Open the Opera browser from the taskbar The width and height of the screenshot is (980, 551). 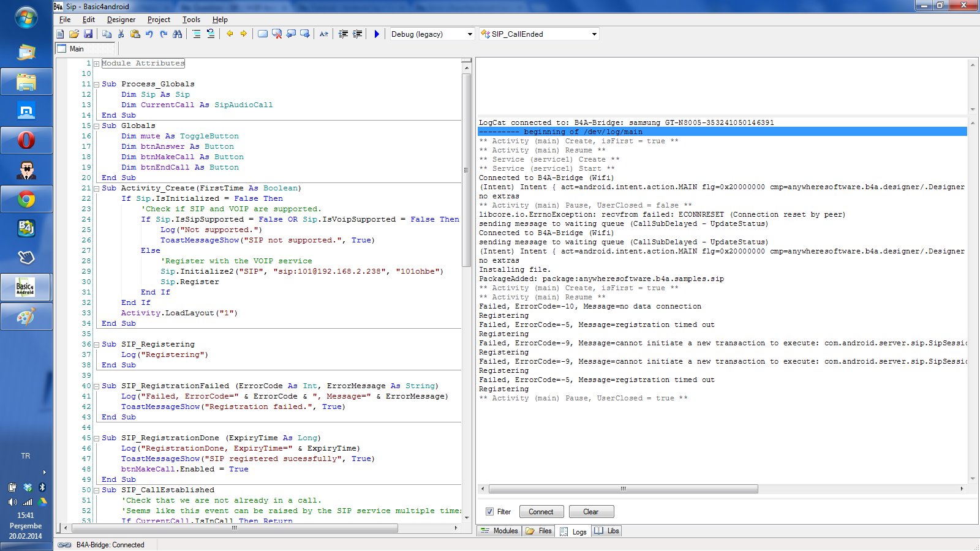tap(26, 140)
